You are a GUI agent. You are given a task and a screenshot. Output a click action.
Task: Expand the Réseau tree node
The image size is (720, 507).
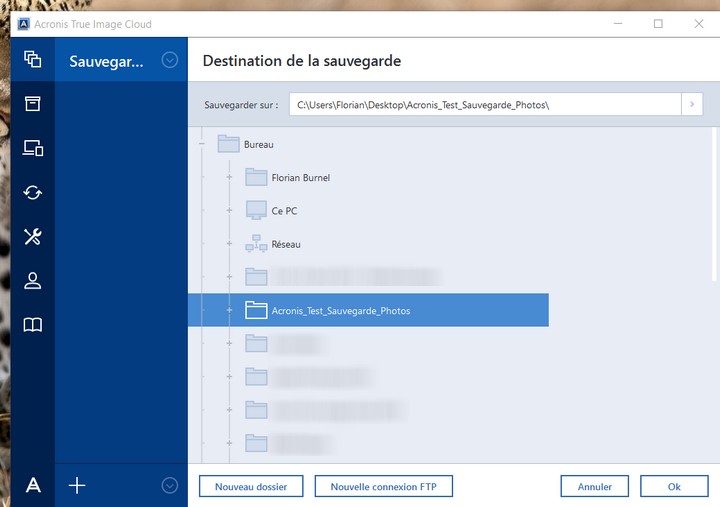[x=229, y=243]
